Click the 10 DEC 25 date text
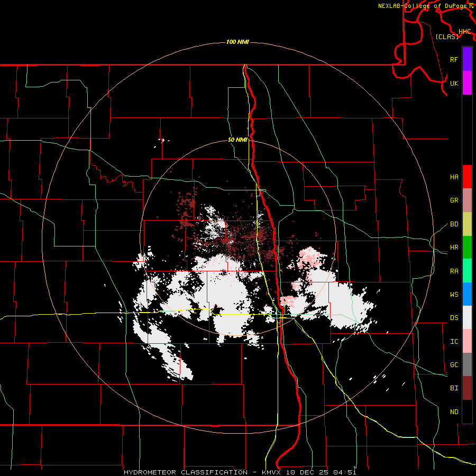This screenshot has height=476, width=476. click(x=308, y=472)
